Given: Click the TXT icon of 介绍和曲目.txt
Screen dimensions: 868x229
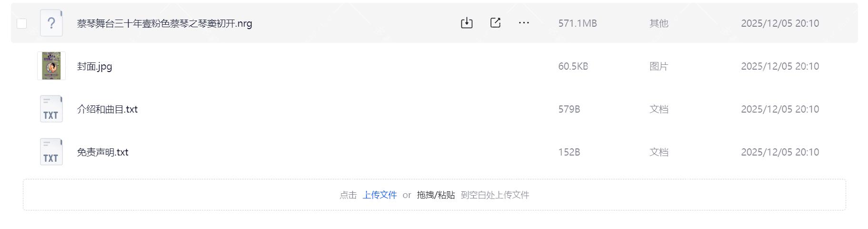Looking at the screenshot, I should [51, 109].
